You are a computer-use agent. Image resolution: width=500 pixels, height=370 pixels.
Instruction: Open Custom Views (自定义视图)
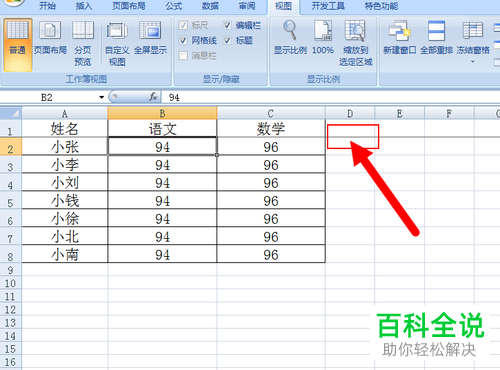pos(117,43)
